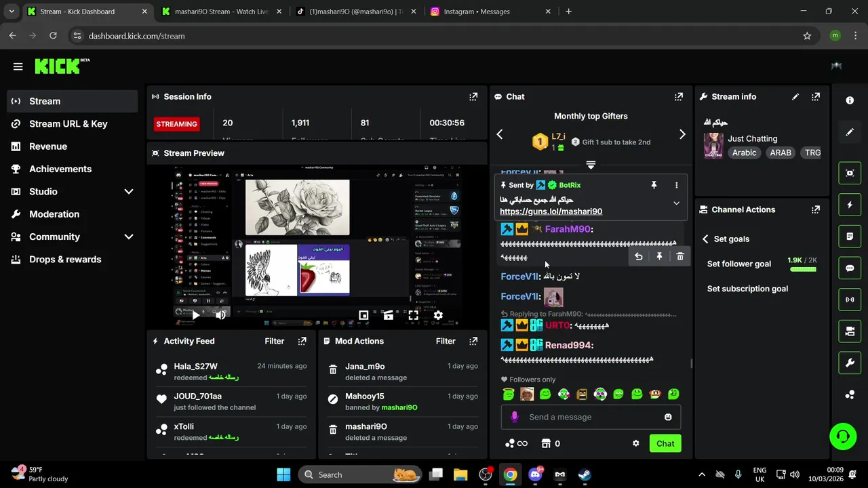868x488 pixels.
Task: Open the emoji picker in message box
Action: click(668, 417)
